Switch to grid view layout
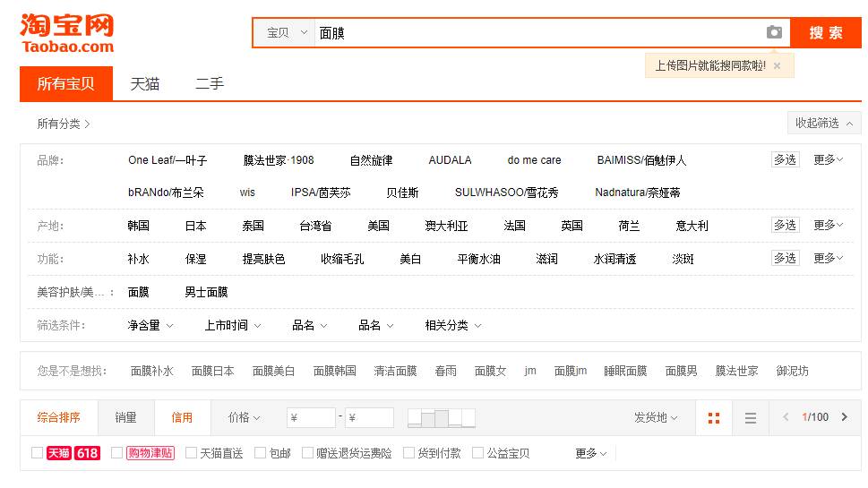The height and width of the screenshot is (488, 868). [x=714, y=418]
